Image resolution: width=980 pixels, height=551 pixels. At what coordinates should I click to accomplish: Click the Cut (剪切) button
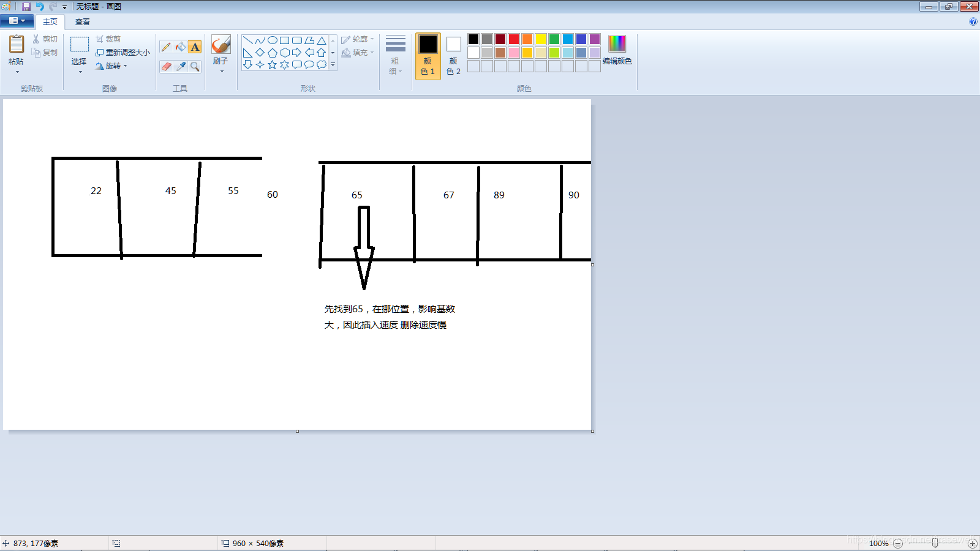(x=45, y=39)
